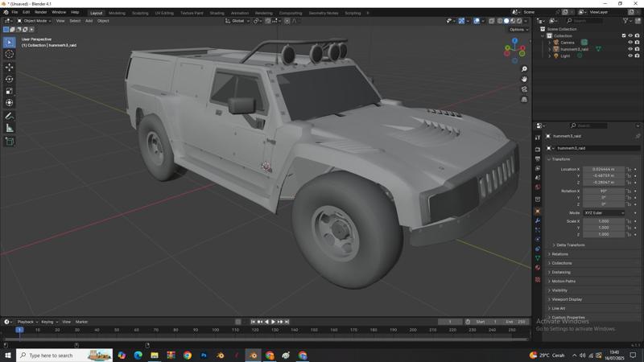
Task: Disable Light object in renders
Action: pyautogui.click(x=637, y=56)
